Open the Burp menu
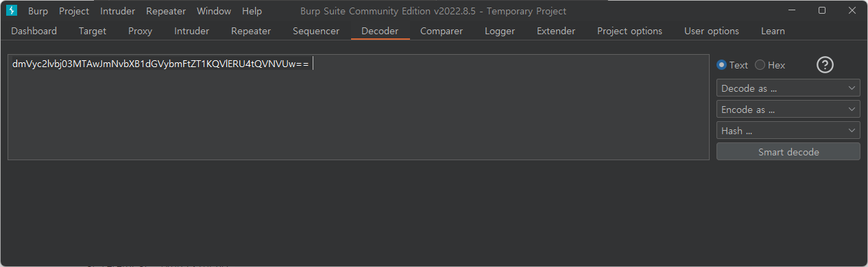The width and height of the screenshot is (868, 267). tap(38, 11)
